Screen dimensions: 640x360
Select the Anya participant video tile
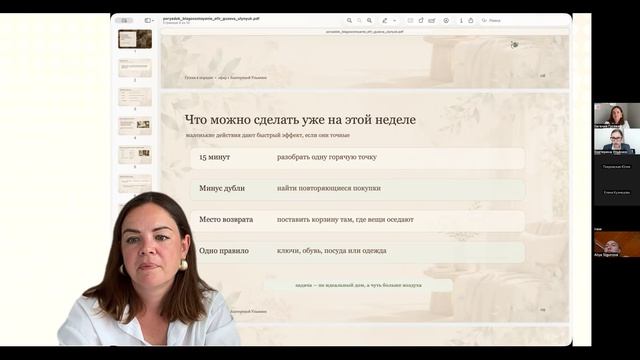click(617, 244)
